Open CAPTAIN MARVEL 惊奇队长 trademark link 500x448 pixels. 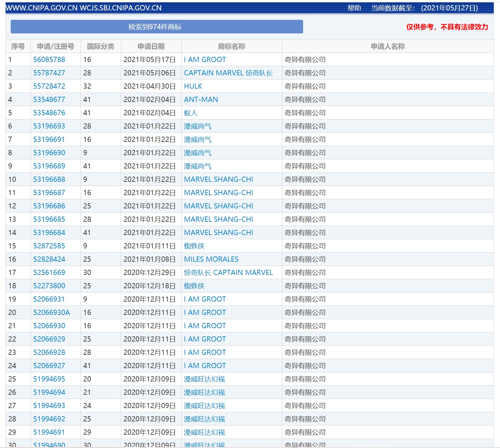(228, 73)
